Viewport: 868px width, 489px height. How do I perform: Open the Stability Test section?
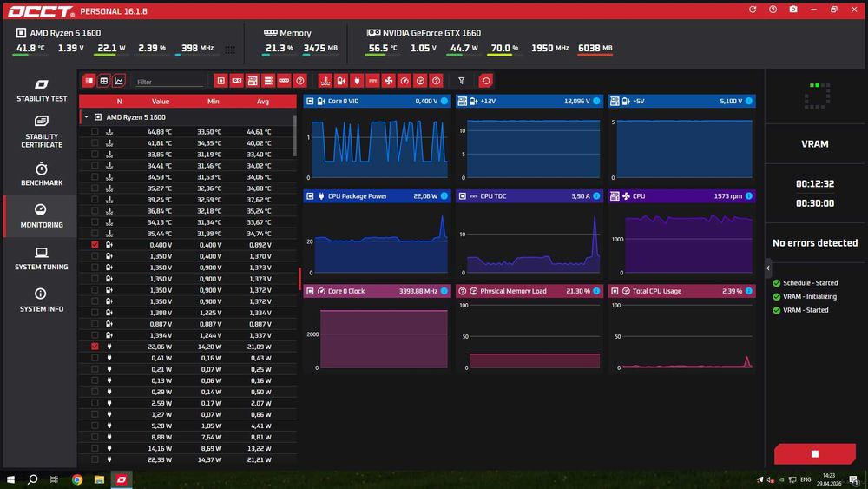click(42, 90)
